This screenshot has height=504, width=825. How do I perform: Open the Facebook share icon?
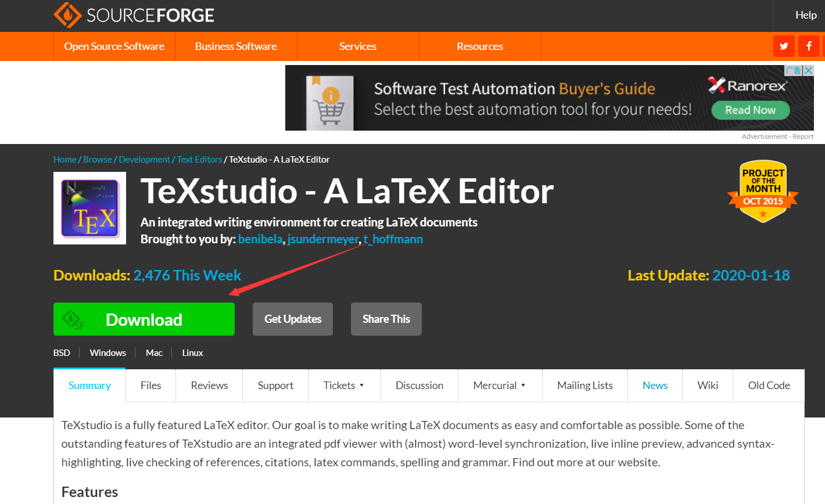point(808,46)
